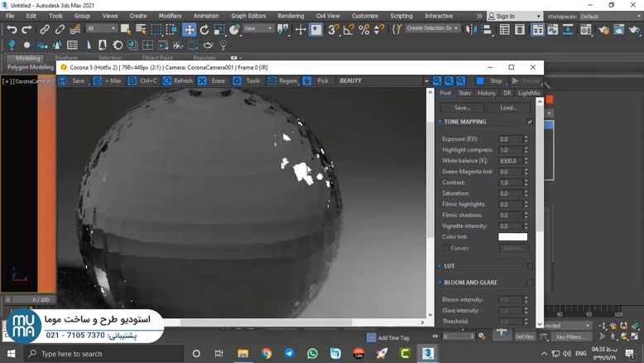Click the Erase icon in Corona VFB
Viewport: 644px width, 363px height.
tap(202, 80)
